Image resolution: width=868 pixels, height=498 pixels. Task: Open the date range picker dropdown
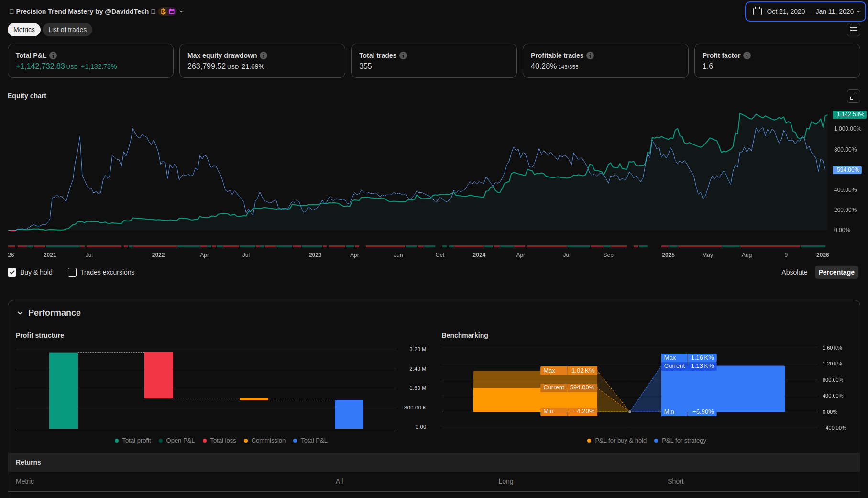point(805,11)
